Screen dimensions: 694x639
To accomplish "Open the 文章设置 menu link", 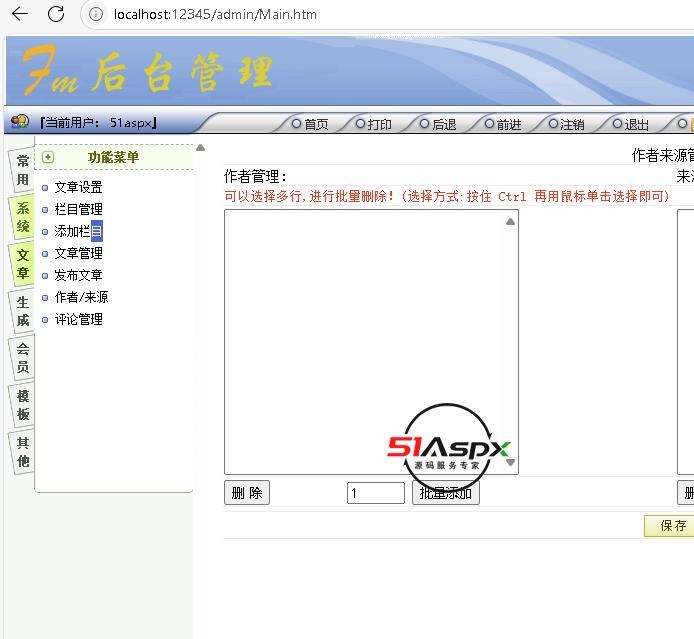I will [x=78, y=187].
